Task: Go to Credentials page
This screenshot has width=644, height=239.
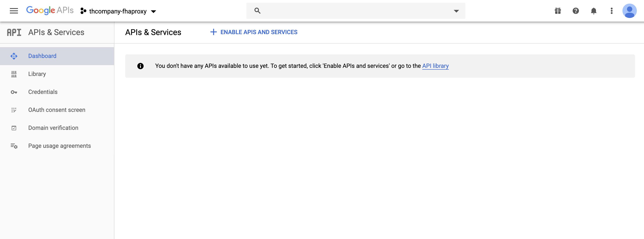Action: click(x=43, y=92)
